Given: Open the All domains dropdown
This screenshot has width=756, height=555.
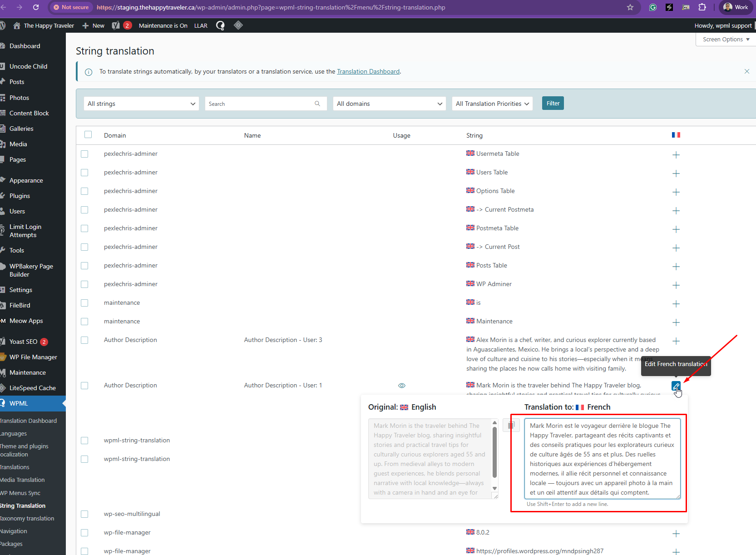Looking at the screenshot, I should [389, 104].
